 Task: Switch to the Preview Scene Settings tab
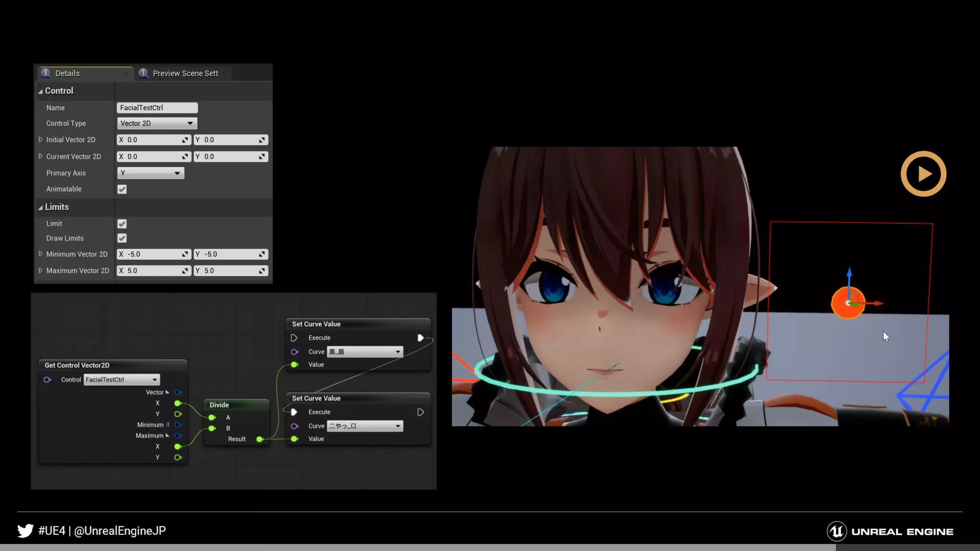[185, 74]
